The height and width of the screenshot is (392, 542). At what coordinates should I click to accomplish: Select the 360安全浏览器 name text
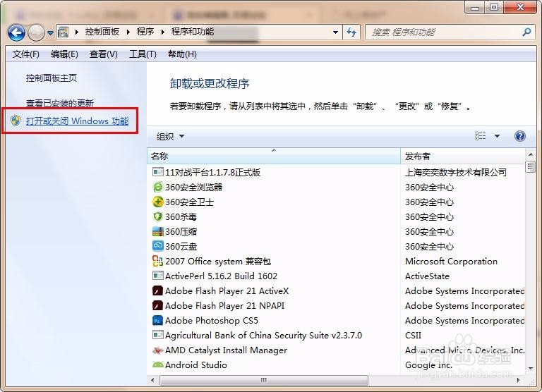pyautogui.click(x=193, y=188)
